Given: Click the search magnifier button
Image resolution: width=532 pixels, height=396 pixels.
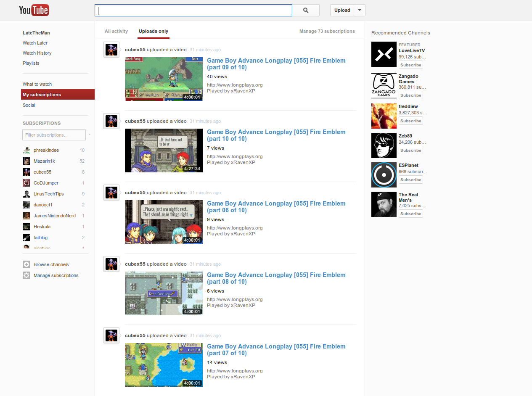Looking at the screenshot, I should 306,10.
